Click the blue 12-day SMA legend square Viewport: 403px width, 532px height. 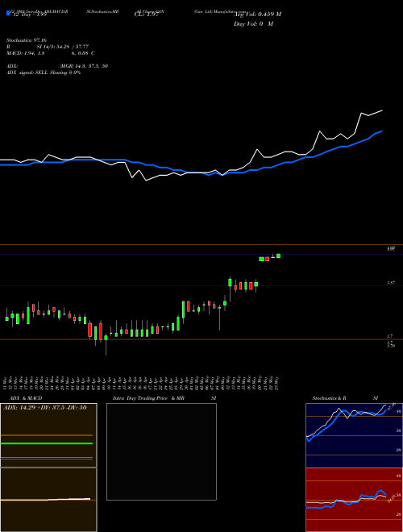pyautogui.click(x=8, y=13)
